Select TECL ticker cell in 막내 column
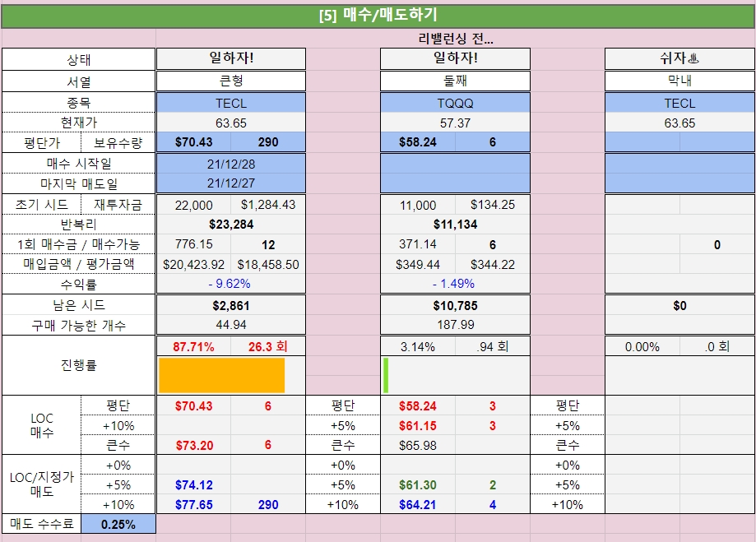The image size is (756, 542). pos(679,103)
